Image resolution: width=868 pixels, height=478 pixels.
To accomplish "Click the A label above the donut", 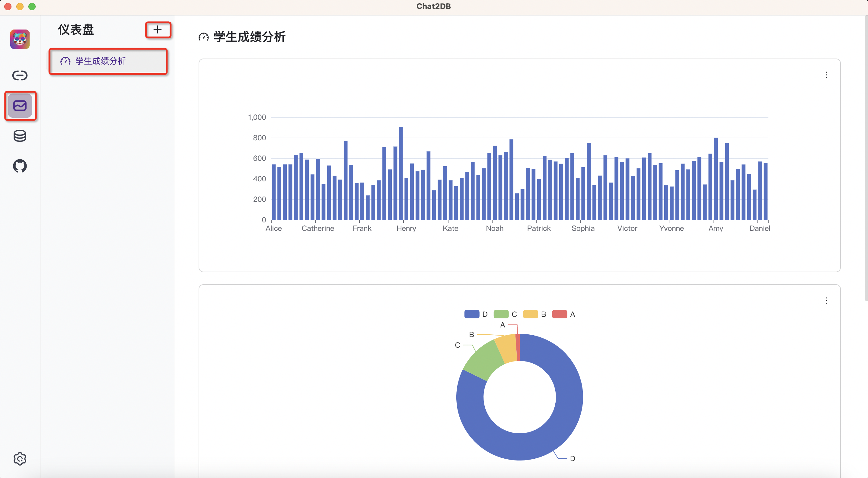I will (503, 325).
